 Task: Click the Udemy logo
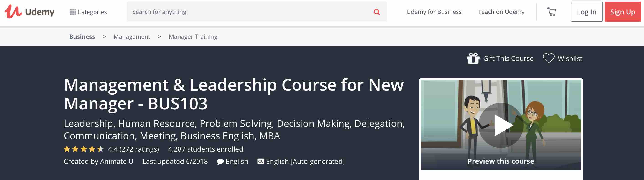point(30,11)
